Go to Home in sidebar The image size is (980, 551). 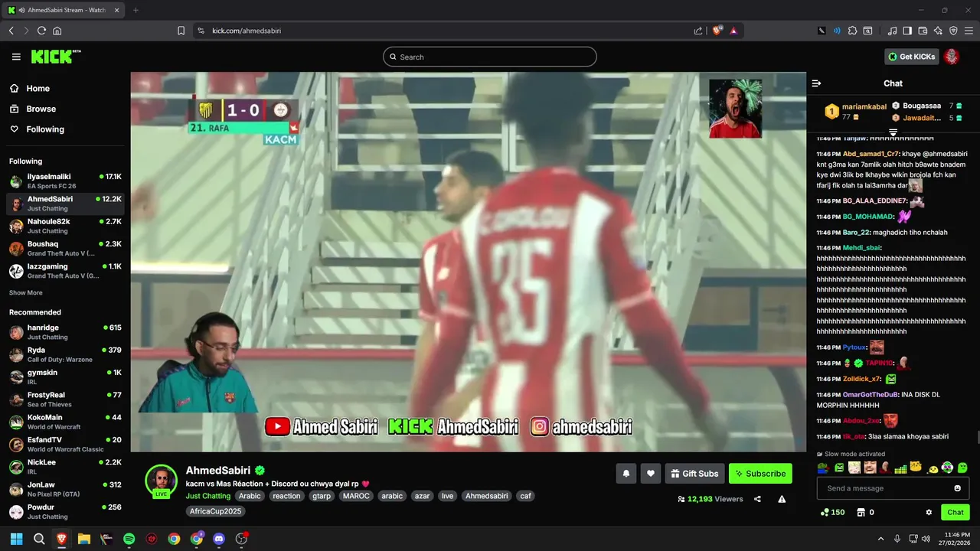29,88
